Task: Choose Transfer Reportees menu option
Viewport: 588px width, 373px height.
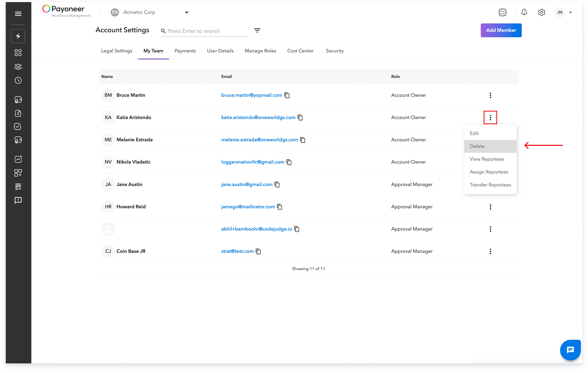Action: coord(490,185)
